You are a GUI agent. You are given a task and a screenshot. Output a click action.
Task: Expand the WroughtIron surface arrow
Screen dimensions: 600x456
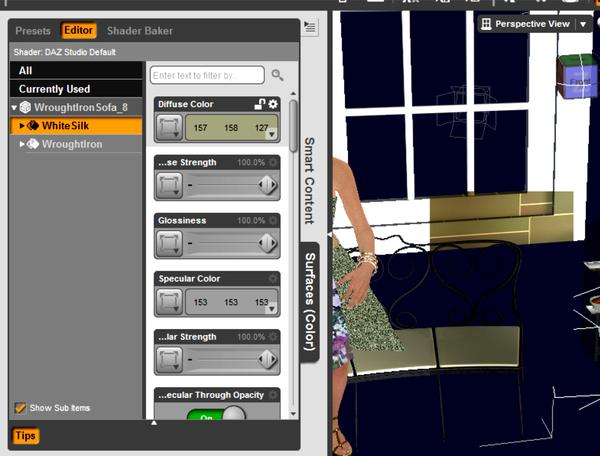coord(22,144)
